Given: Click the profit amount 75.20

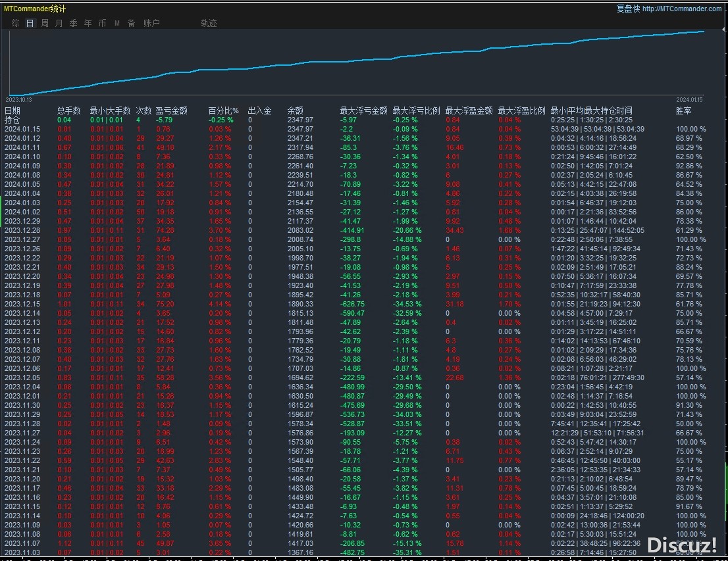Looking at the screenshot, I should pos(165,304).
